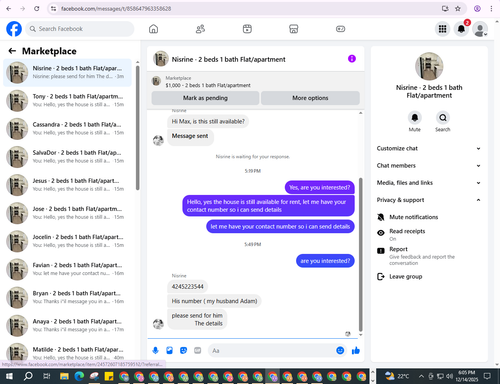Screen dimensions: 500x384
Task: Click Leave group option
Action: pyautogui.click(x=405, y=277)
